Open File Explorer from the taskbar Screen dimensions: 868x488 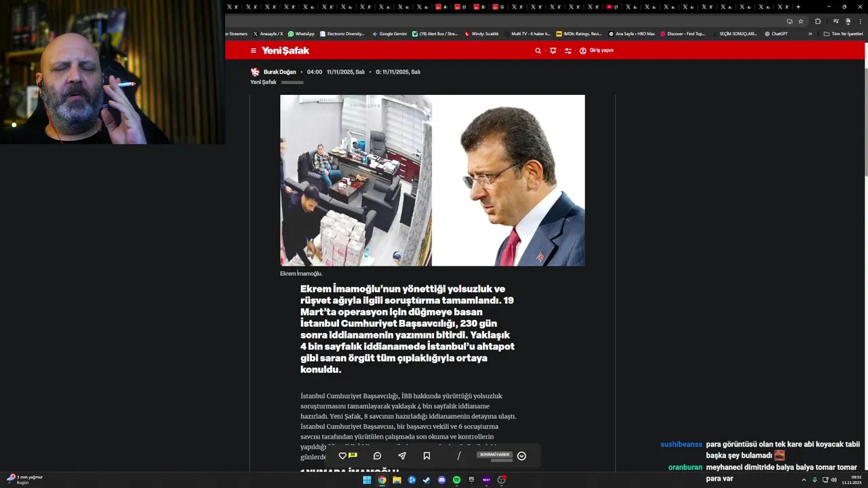[397, 480]
